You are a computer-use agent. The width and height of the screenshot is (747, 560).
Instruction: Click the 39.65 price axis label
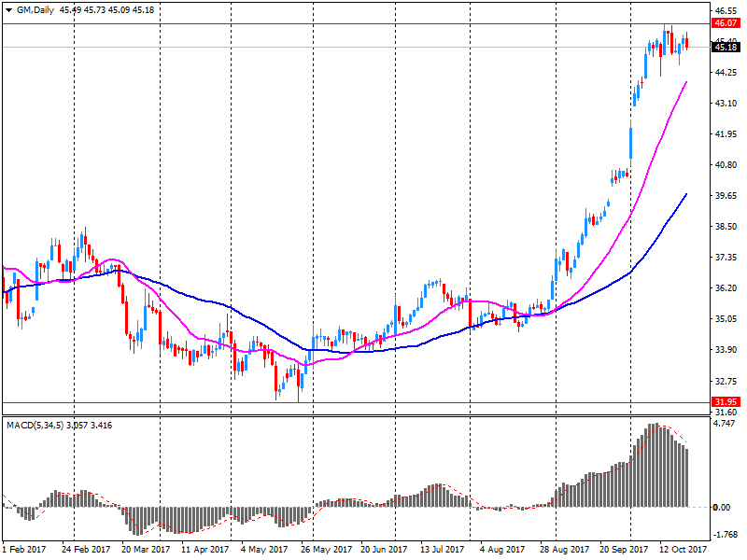pyautogui.click(x=726, y=196)
